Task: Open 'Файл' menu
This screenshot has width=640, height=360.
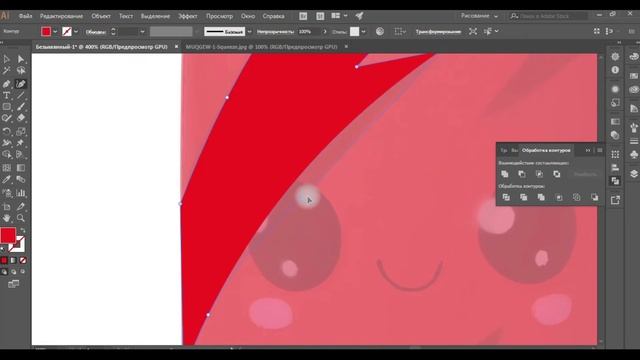Action: tap(25, 16)
